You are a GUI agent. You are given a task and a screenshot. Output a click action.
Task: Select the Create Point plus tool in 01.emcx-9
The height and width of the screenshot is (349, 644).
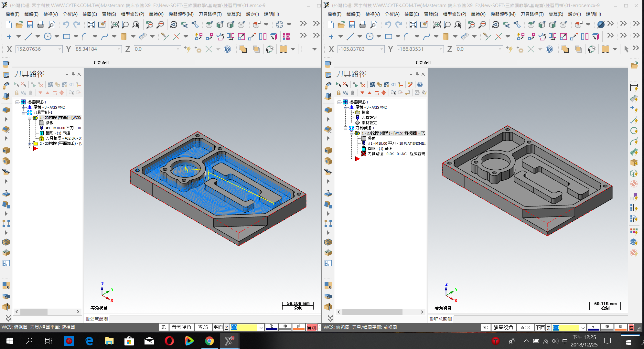coord(9,37)
